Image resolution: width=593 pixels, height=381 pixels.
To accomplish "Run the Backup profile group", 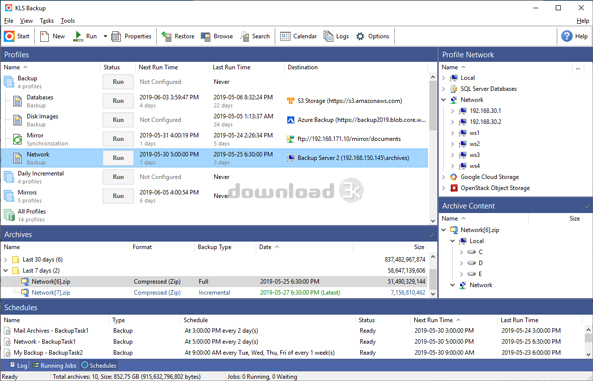I will coord(118,82).
